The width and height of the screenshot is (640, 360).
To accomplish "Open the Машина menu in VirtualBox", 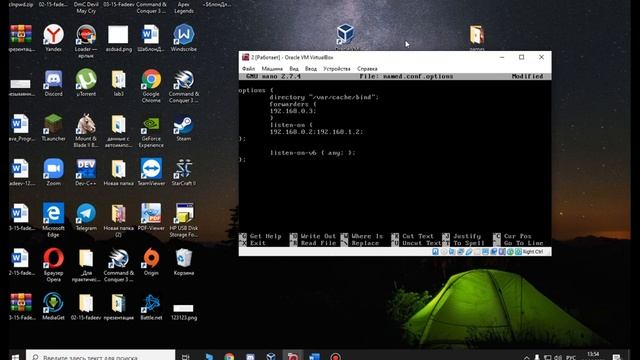I will click(x=272, y=69).
